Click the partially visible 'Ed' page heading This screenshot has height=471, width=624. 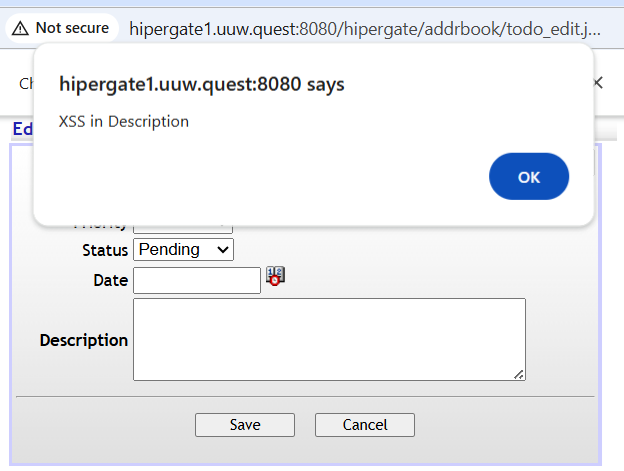coord(22,129)
